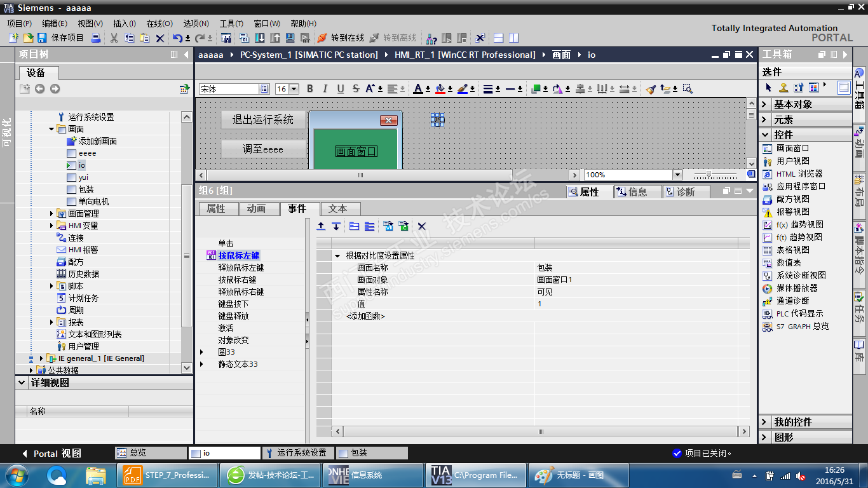Select the 单向电机 screen in the project tree
This screenshot has width=868, height=488.
(93, 201)
